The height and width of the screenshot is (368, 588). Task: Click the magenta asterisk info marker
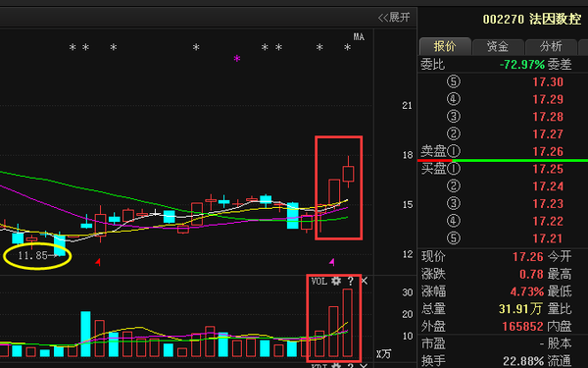click(x=237, y=59)
